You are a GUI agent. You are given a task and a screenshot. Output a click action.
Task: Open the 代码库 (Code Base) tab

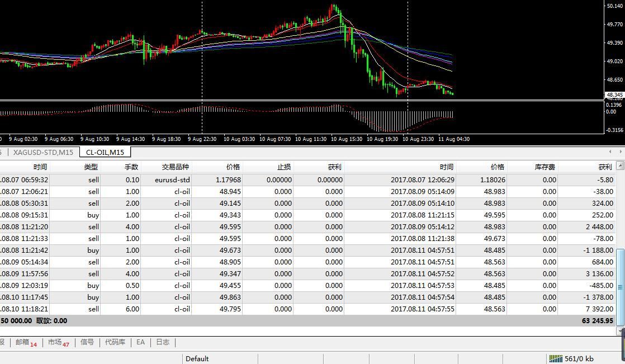pos(115,342)
